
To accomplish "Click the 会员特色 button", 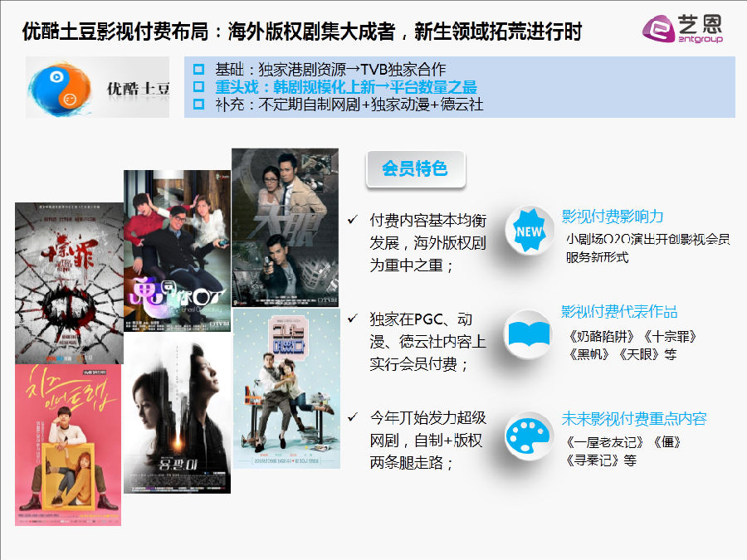I will [x=416, y=169].
